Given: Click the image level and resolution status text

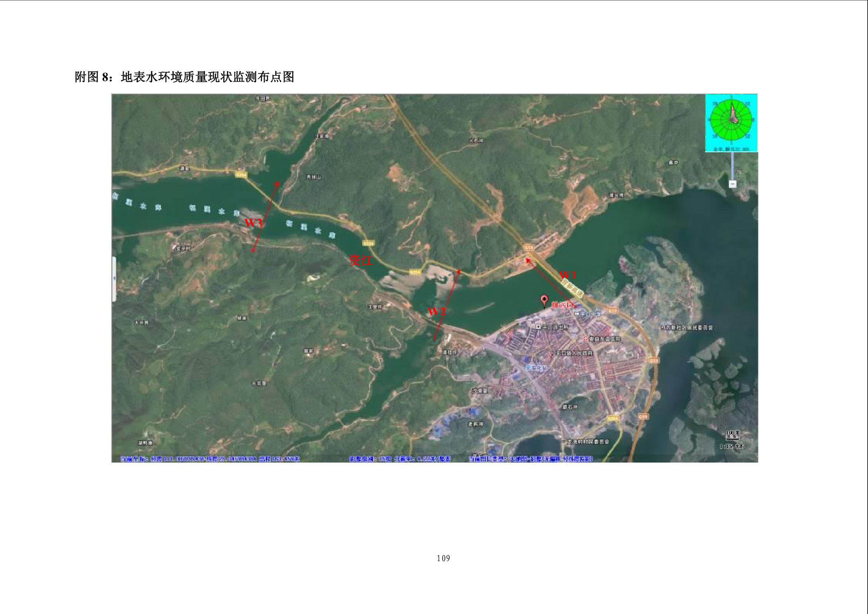Looking at the screenshot, I should pyautogui.click(x=399, y=459).
